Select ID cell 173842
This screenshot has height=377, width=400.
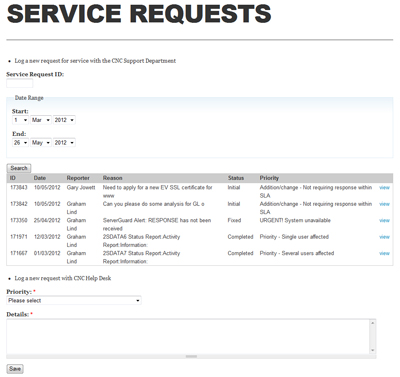click(x=19, y=204)
